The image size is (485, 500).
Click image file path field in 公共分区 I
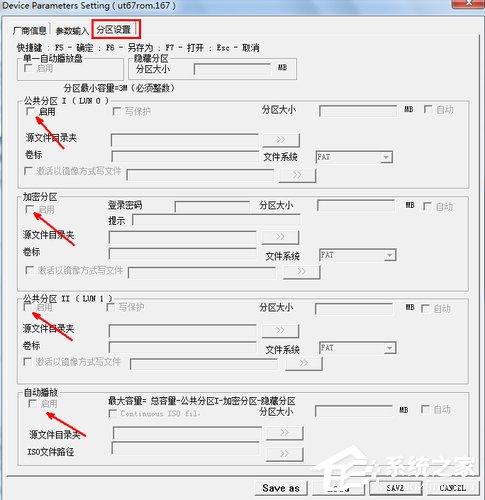pyautogui.click(x=200, y=175)
